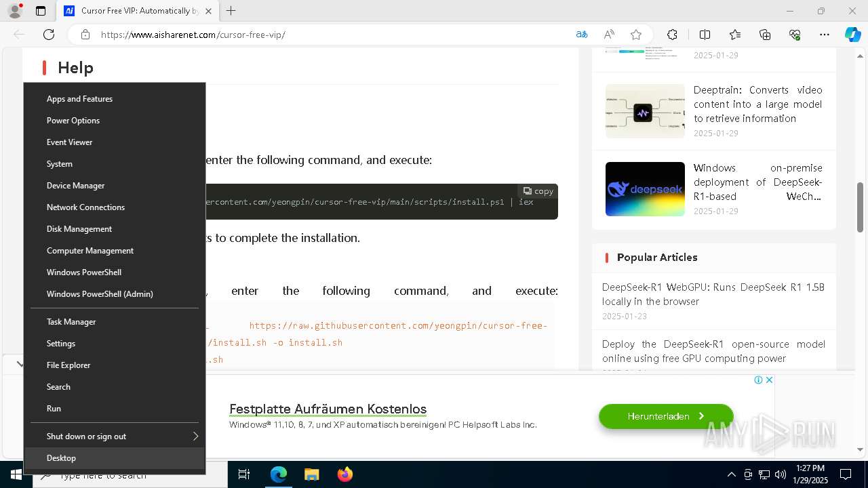The height and width of the screenshot is (488, 868).
Task: Open Disk Management menu entry
Action: coord(115,229)
